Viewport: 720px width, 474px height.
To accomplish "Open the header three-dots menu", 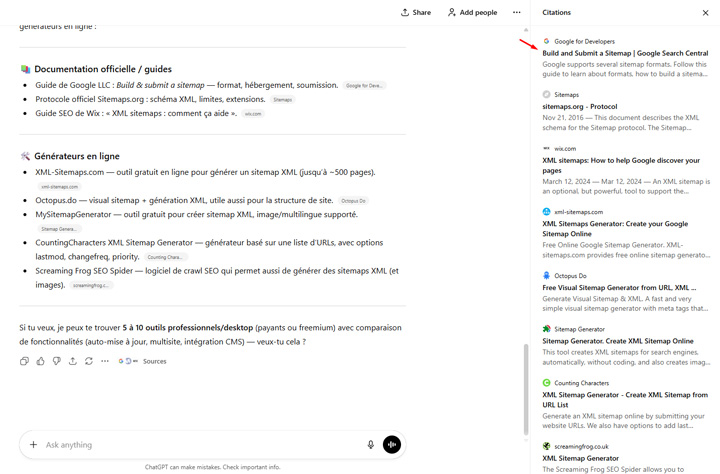I will pos(516,13).
